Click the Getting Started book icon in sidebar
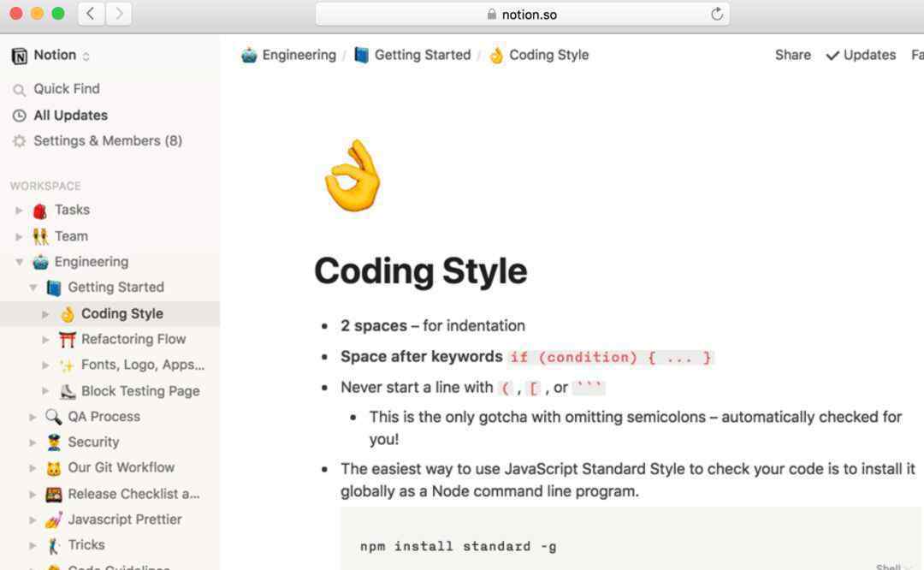924x570 pixels. [54, 288]
